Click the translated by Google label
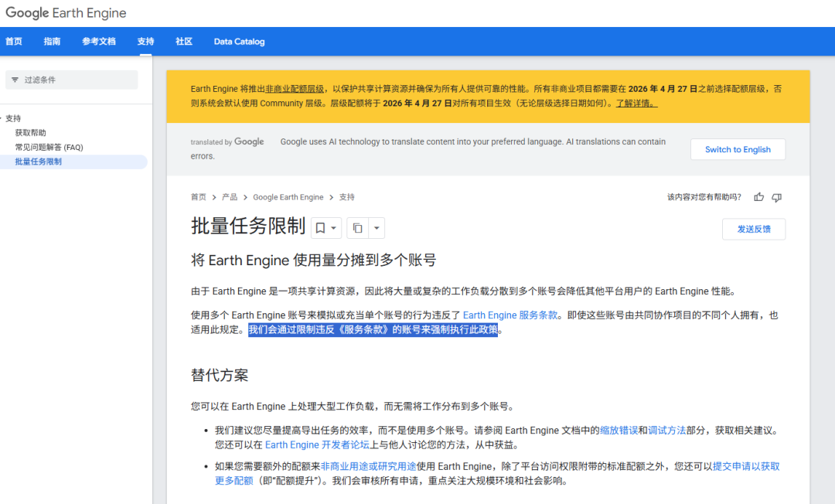This screenshot has height=504, width=835. pyautogui.click(x=227, y=141)
